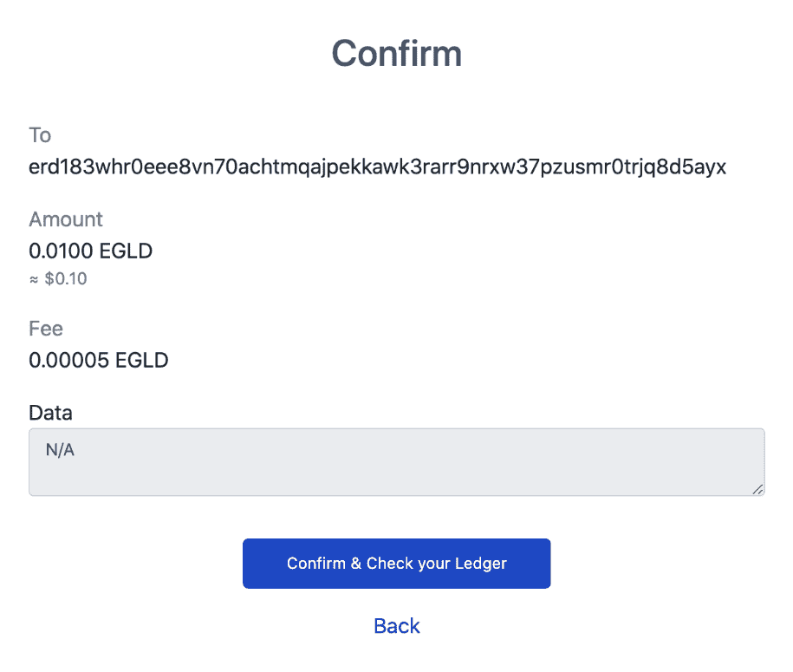Click the Confirm & Check your Ledger button
This screenshot has width=793, height=672.
point(396,564)
